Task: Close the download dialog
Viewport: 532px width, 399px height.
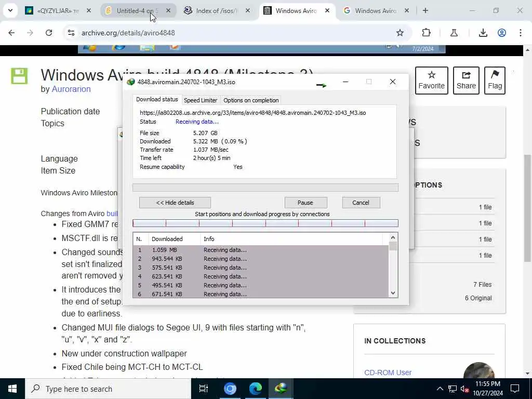Action: 393,82
